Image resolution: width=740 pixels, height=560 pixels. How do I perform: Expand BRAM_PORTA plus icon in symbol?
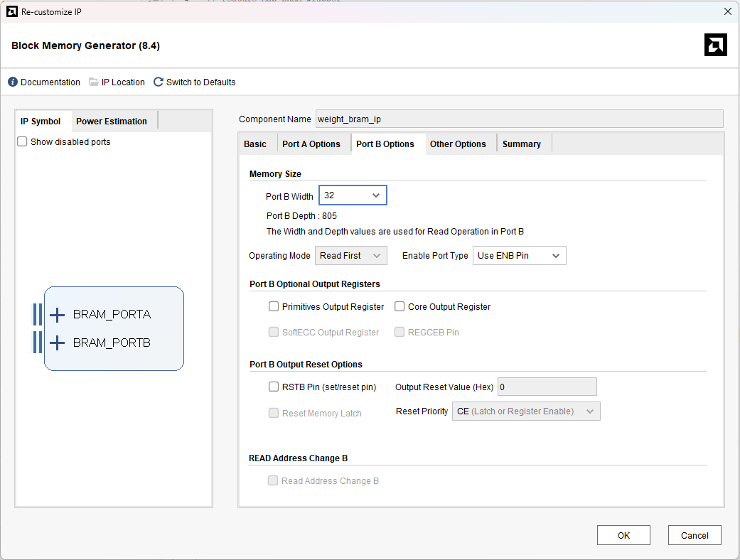tap(57, 315)
